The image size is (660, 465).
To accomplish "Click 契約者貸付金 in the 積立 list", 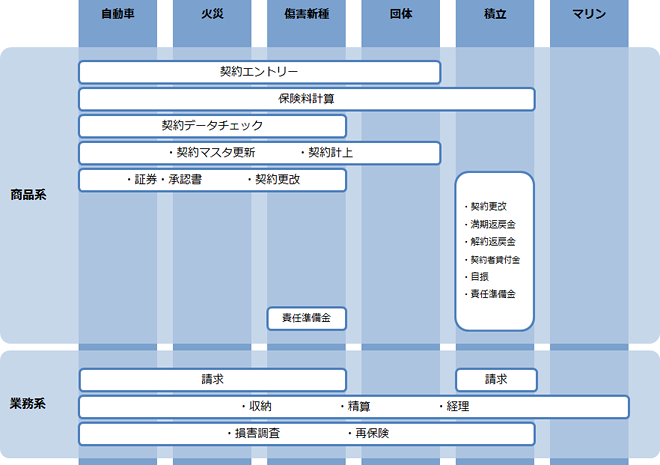I will (x=495, y=259).
